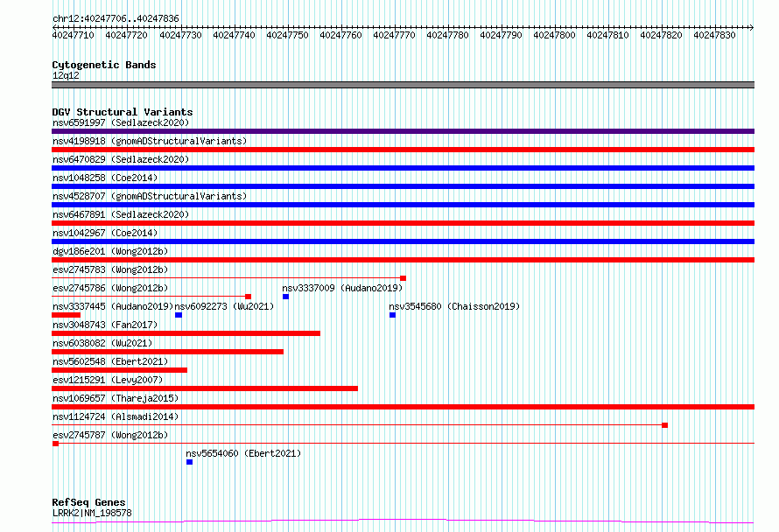Select the red nsv6038082 variant bar
Image resolution: width=779 pixels, height=532 pixels.
[167, 352]
